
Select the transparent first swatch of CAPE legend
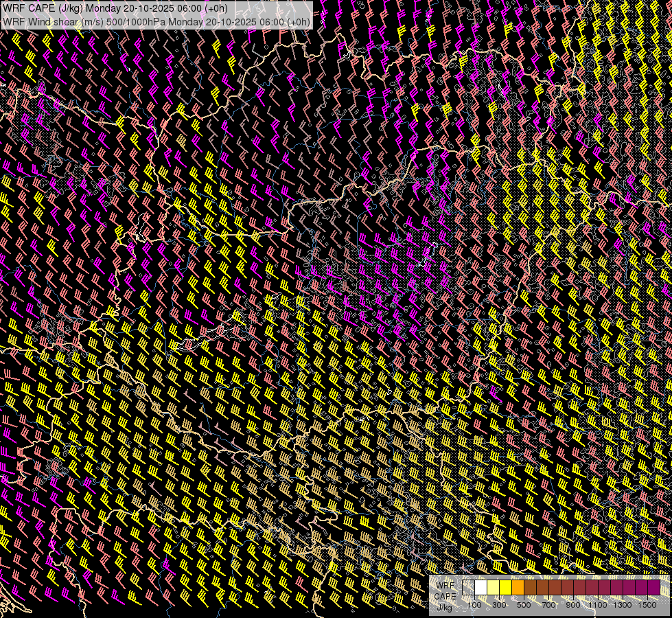coord(468,588)
